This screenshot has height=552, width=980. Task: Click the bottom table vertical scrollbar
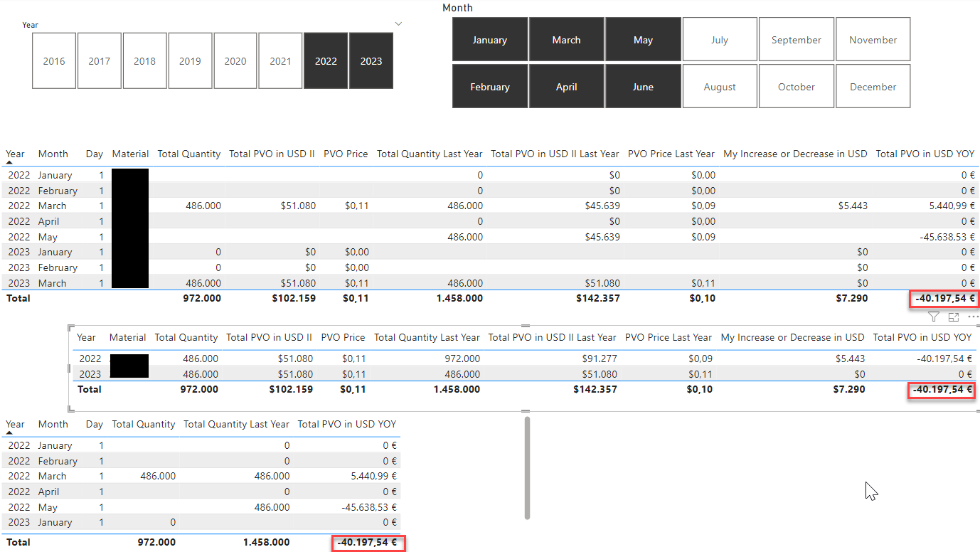(x=527, y=468)
